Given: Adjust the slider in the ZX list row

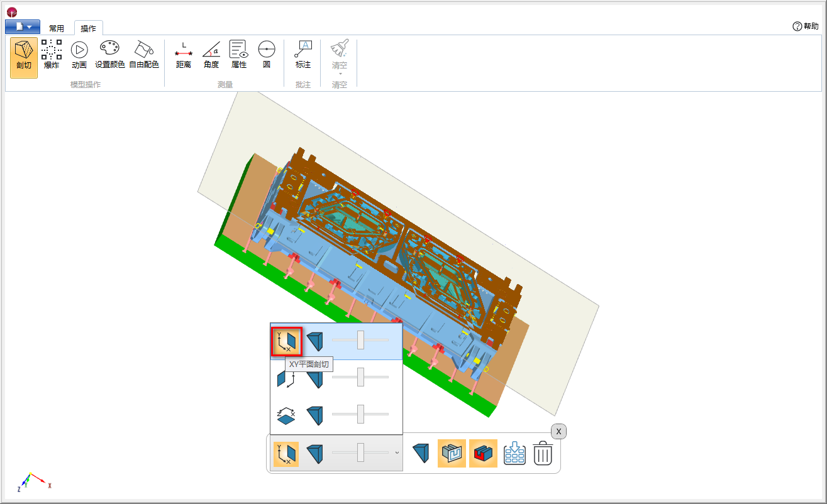Looking at the screenshot, I should pyautogui.click(x=360, y=414).
